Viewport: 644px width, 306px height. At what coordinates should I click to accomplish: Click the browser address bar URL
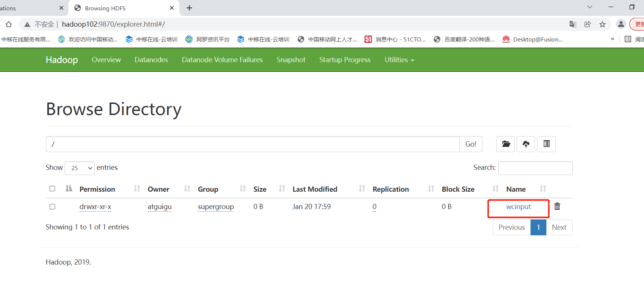pyautogui.click(x=113, y=24)
